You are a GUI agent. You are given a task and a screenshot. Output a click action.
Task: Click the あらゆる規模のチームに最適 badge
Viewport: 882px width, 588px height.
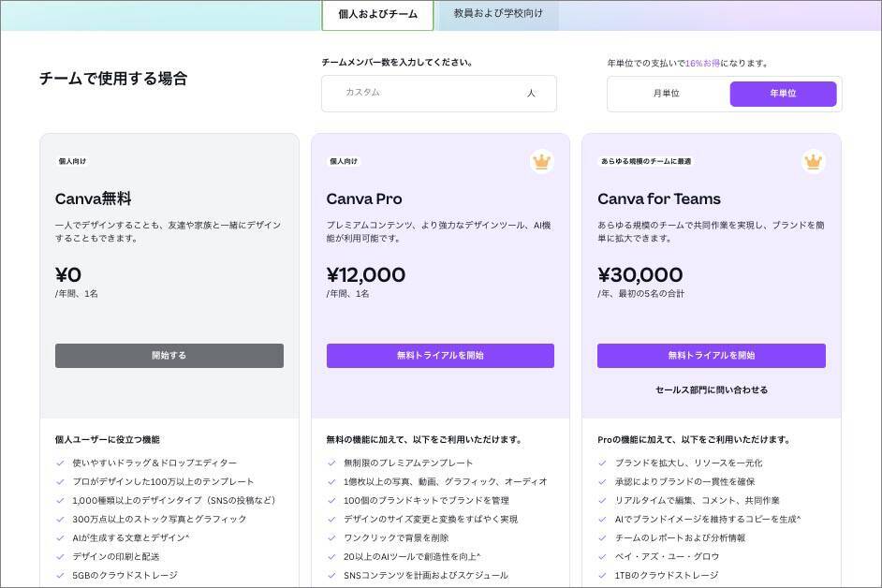coord(646,161)
